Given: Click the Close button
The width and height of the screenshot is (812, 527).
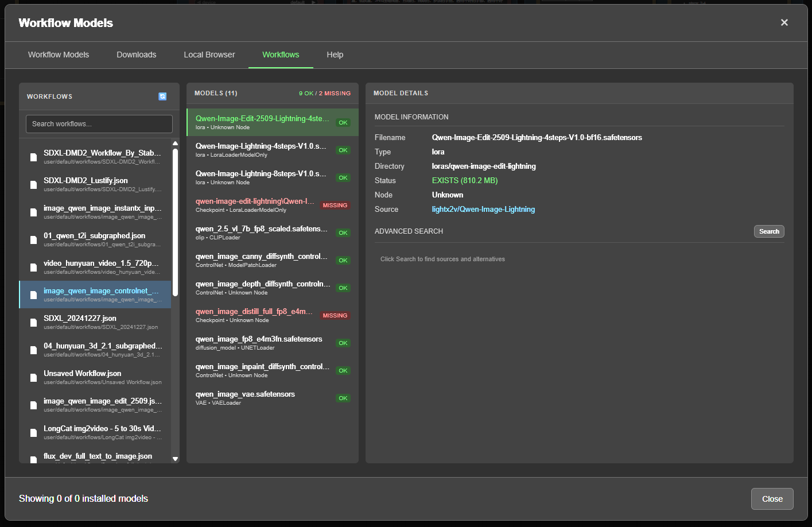Looking at the screenshot, I should 772,499.
